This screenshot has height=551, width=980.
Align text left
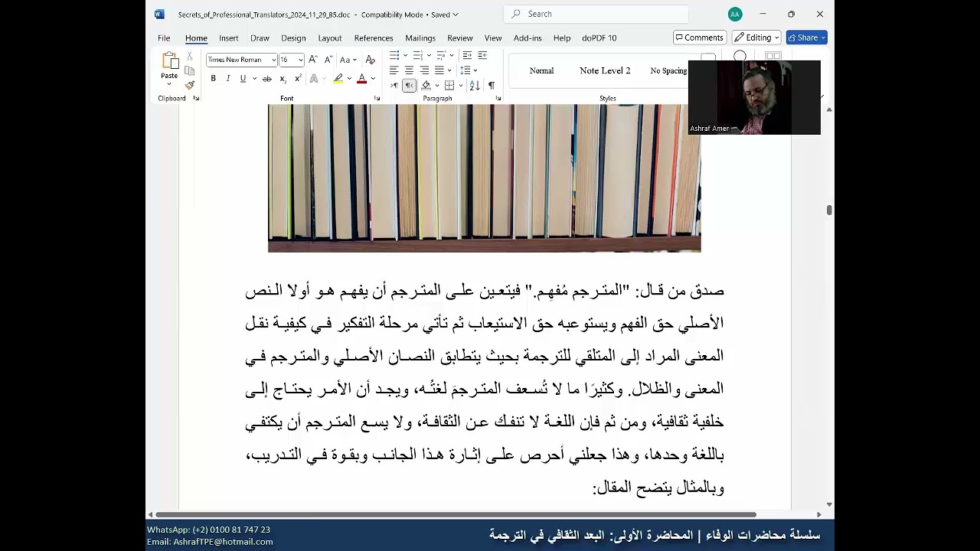click(394, 70)
